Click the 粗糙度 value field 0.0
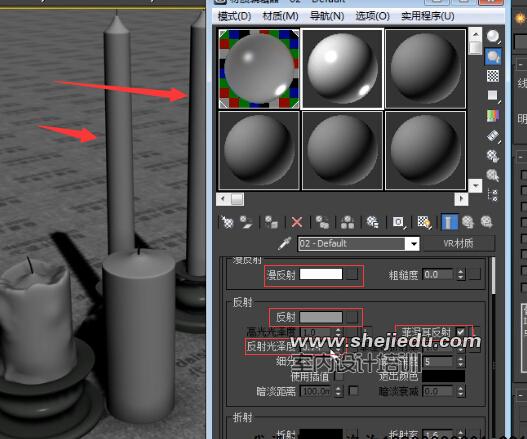Viewport: 527px width, 439px height. [439, 275]
